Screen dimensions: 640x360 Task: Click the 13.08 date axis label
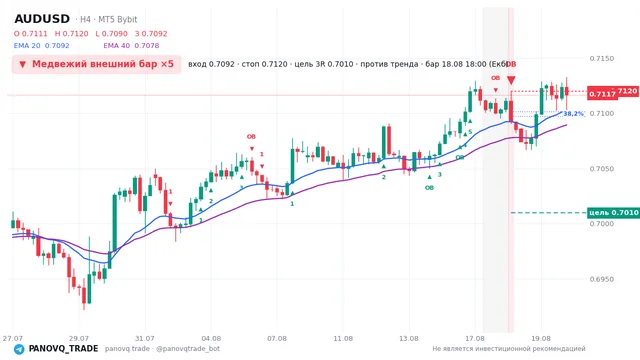pos(409,338)
